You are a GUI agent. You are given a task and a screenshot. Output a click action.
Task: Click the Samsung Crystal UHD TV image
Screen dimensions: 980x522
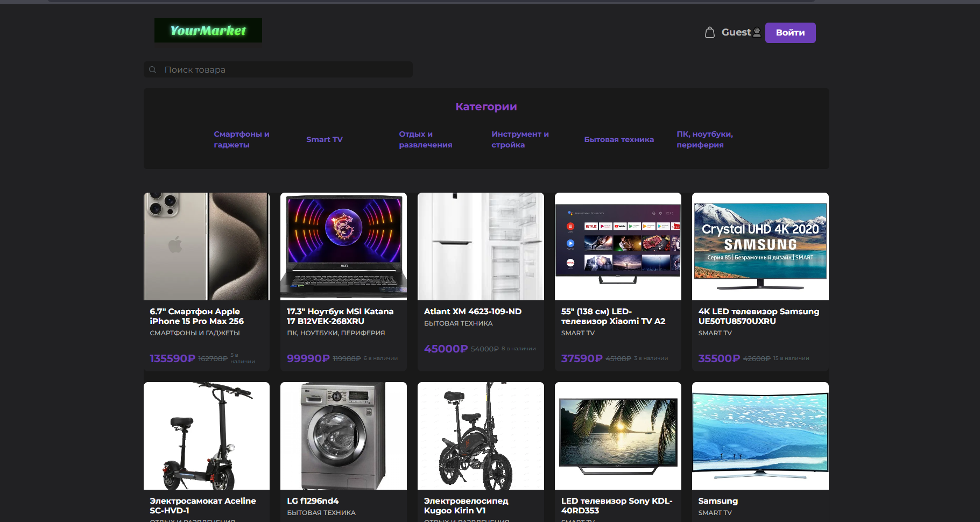pos(760,246)
